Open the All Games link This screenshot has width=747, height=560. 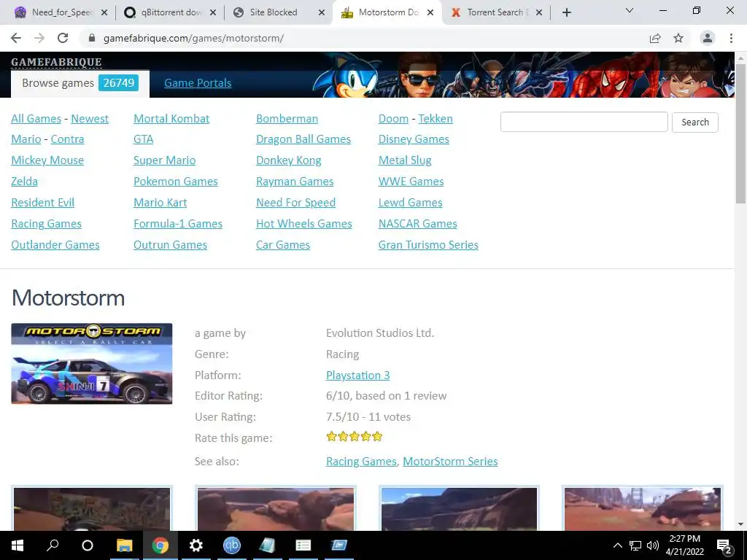pyautogui.click(x=36, y=119)
